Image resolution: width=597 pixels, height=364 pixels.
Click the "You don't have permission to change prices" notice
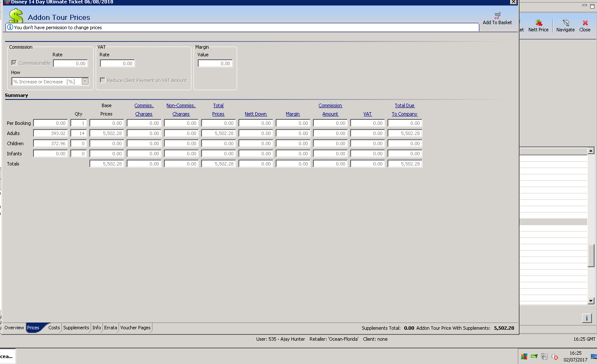click(58, 28)
